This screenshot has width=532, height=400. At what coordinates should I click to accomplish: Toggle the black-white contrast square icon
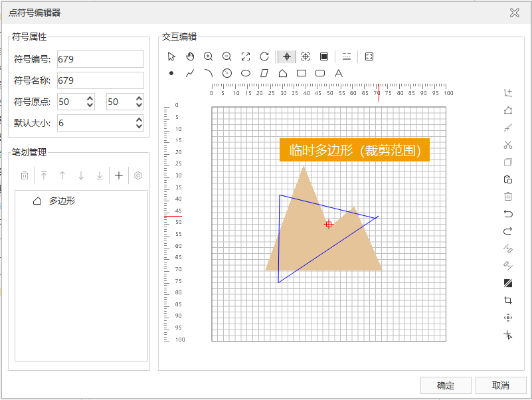point(508,283)
